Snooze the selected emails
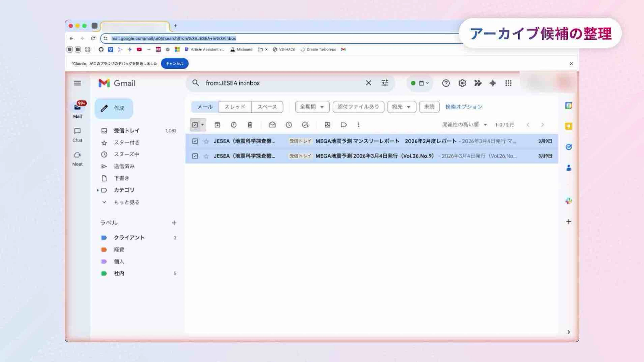The image size is (644, 362). point(288,125)
